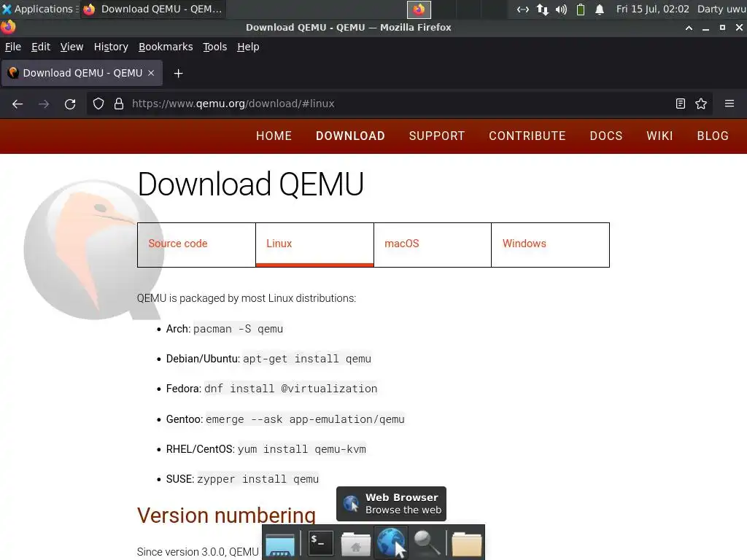Click 'emerge --ask app-emulation/qemu' command
Viewport: 747px width, 560px height.
[305, 419]
